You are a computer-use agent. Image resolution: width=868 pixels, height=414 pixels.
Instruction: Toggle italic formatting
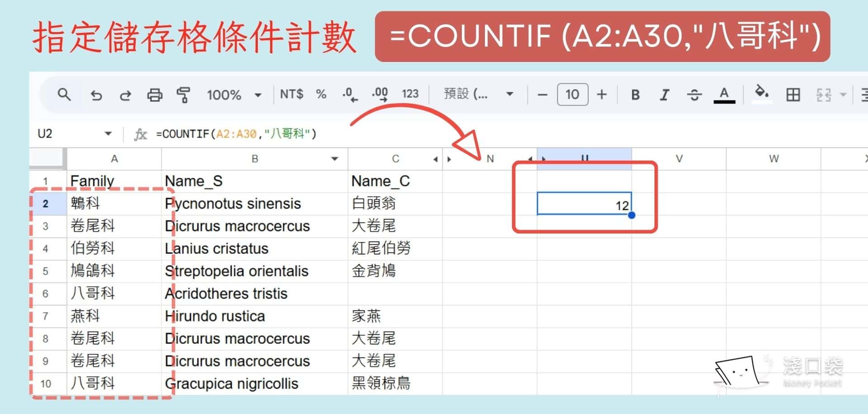(x=664, y=95)
